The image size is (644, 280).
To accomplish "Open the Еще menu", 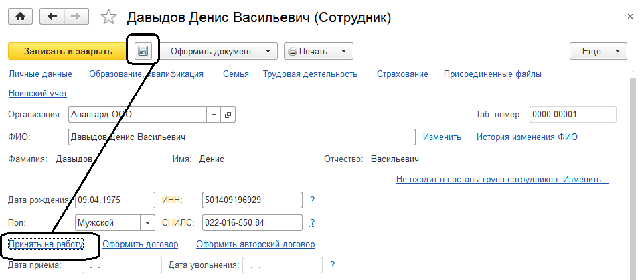I will point(598,51).
